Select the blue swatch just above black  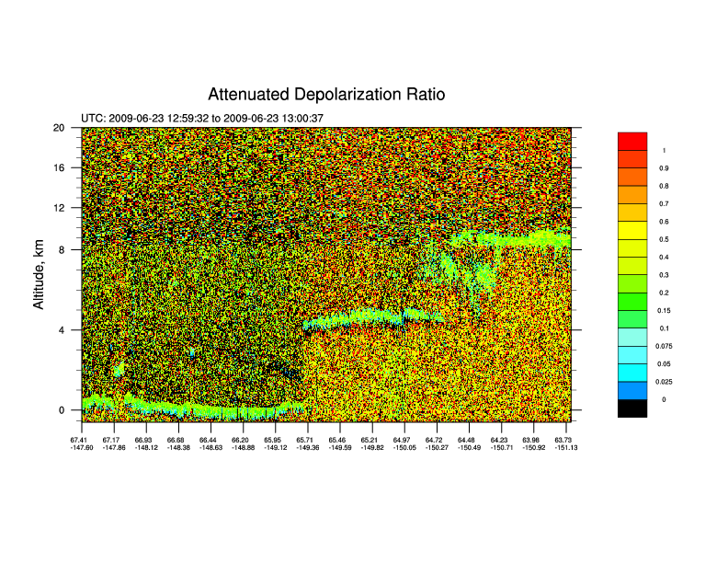click(x=632, y=391)
